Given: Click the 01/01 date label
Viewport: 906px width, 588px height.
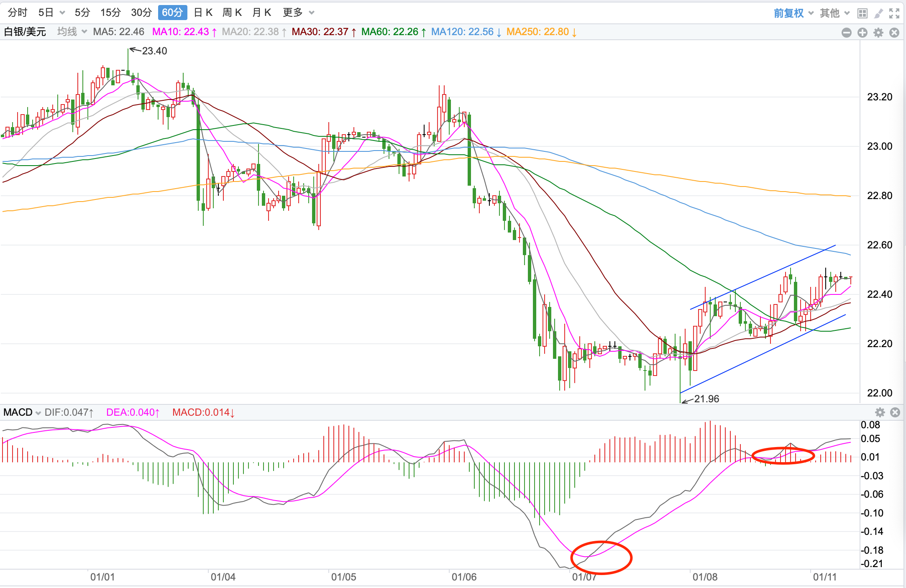Looking at the screenshot, I should click(x=102, y=577).
